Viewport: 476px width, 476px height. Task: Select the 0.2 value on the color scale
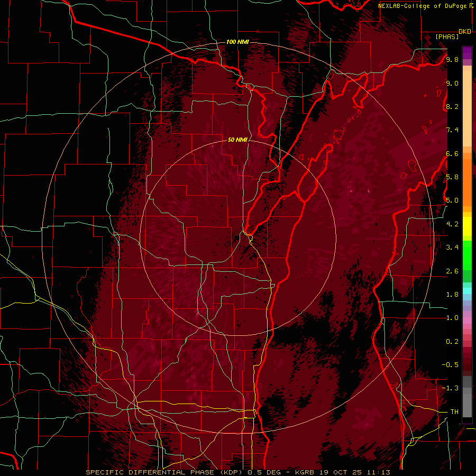(x=452, y=342)
